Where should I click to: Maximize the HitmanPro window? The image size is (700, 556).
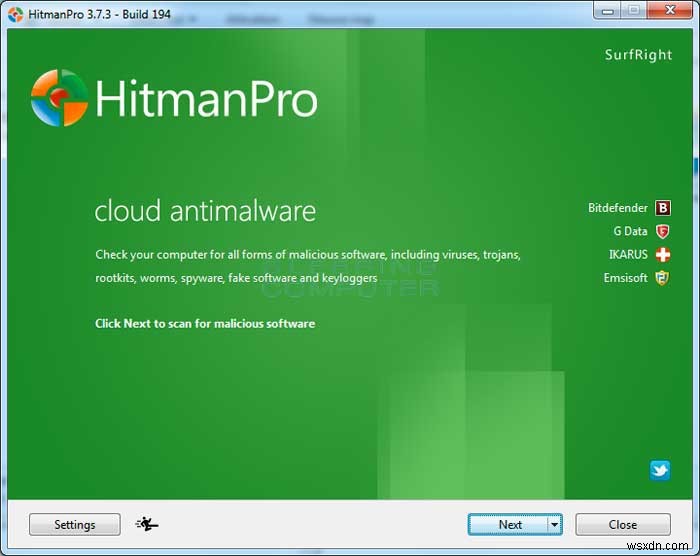click(634, 10)
